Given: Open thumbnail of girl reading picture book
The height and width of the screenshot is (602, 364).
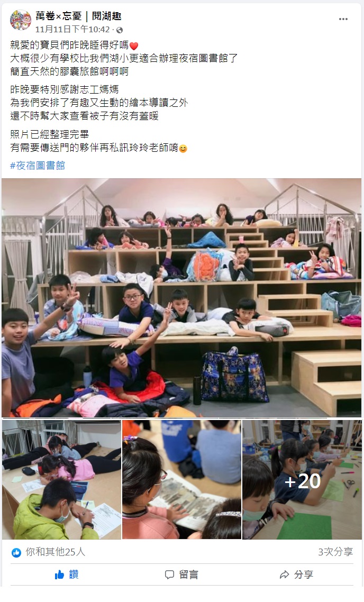Looking at the screenshot, I should click(181, 479).
